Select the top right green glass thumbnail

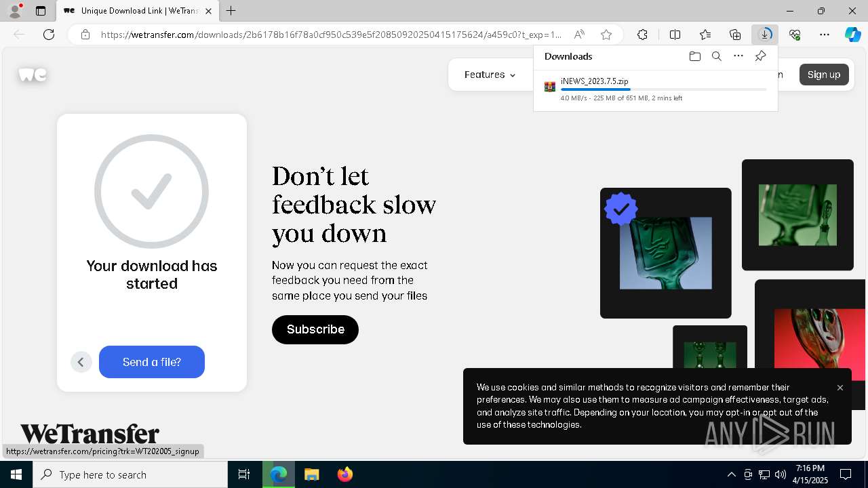[797, 215]
